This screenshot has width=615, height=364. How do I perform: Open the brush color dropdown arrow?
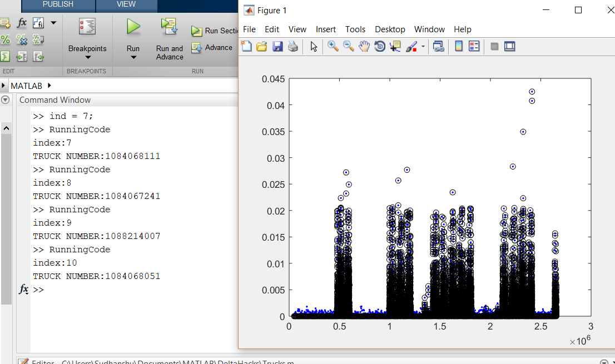click(x=423, y=47)
